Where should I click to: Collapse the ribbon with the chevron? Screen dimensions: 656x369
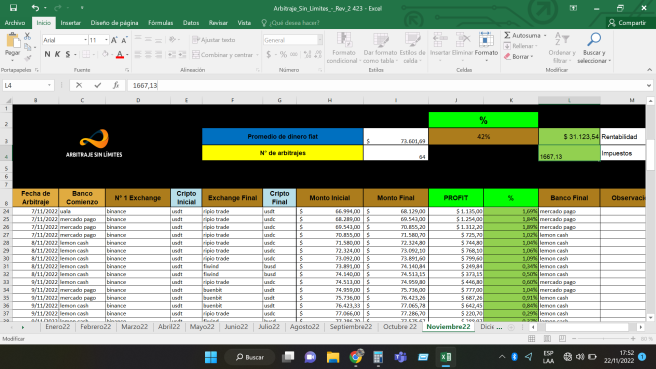click(x=649, y=70)
